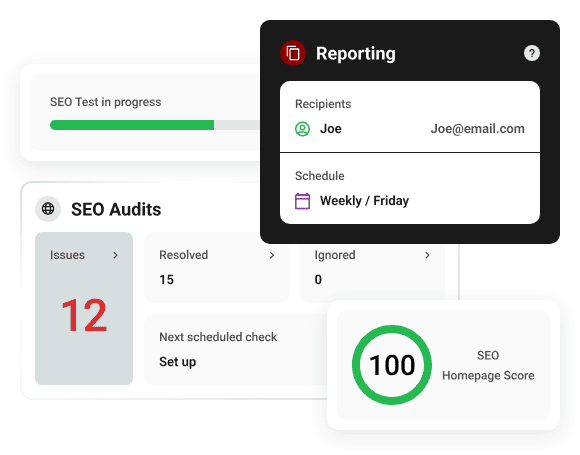Click the Recipients section heading
Image resolution: width=580 pixels, height=455 pixels.
click(323, 104)
